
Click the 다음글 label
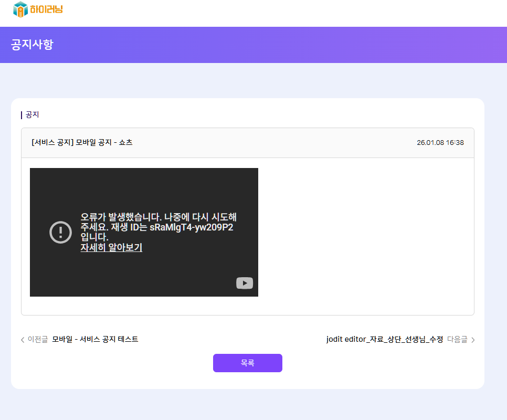[457, 340]
